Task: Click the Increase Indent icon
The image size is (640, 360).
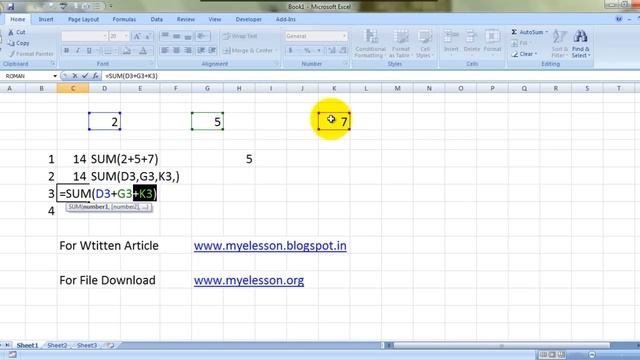Action: point(212,50)
